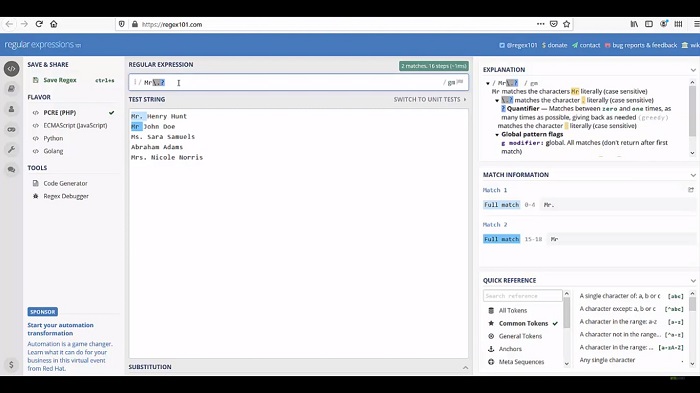This screenshot has width=700, height=393.
Task: Open the browser library icon
Action: tap(634, 24)
